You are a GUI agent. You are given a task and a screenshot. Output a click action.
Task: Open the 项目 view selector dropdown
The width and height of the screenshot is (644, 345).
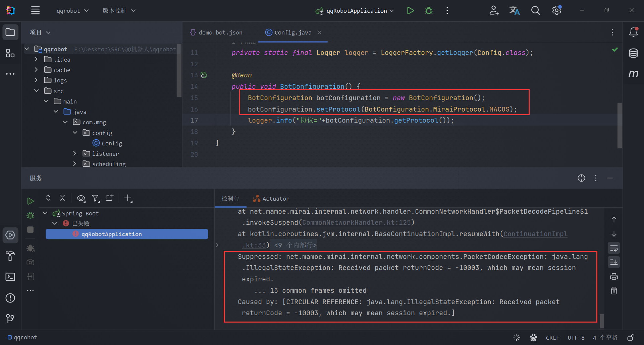(40, 32)
